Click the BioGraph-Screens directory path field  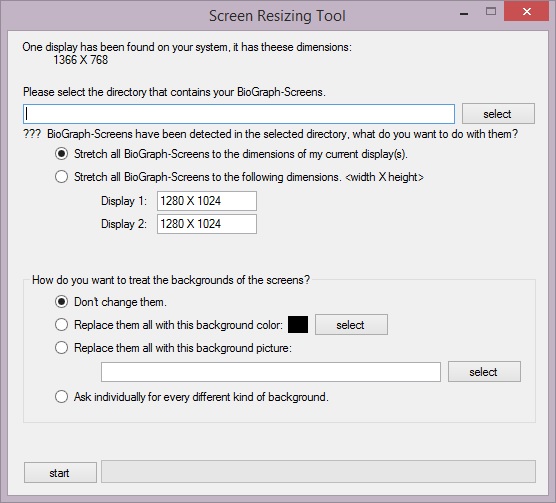pos(239,114)
